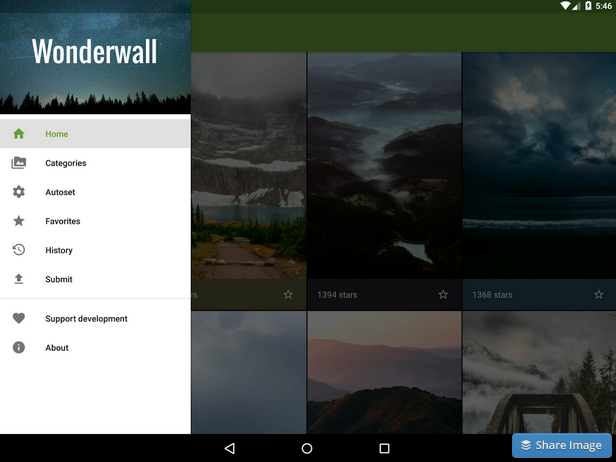Tap the Wi-Fi status icon
Screen dimensions: 616x462
click(x=565, y=6)
